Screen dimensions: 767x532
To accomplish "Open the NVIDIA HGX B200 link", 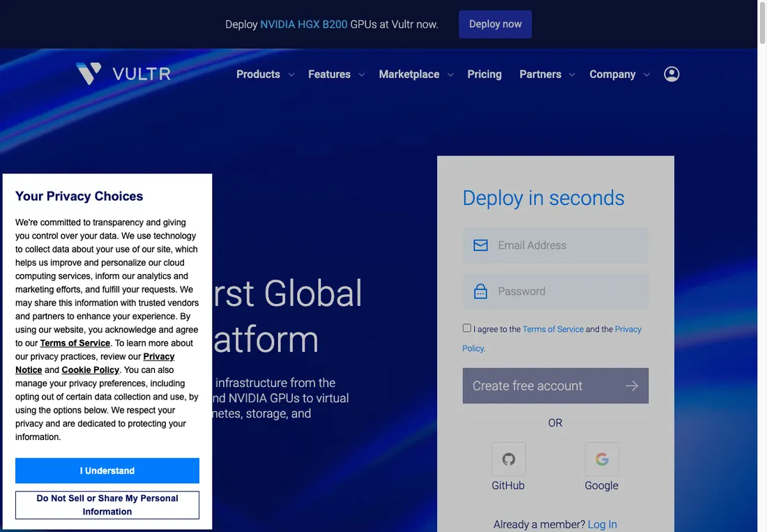I will coord(303,24).
